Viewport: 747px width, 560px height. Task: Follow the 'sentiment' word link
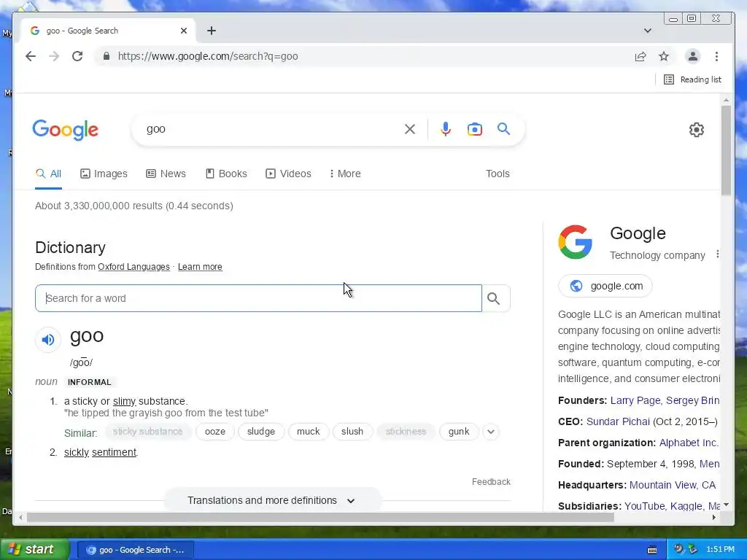[x=114, y=452]
